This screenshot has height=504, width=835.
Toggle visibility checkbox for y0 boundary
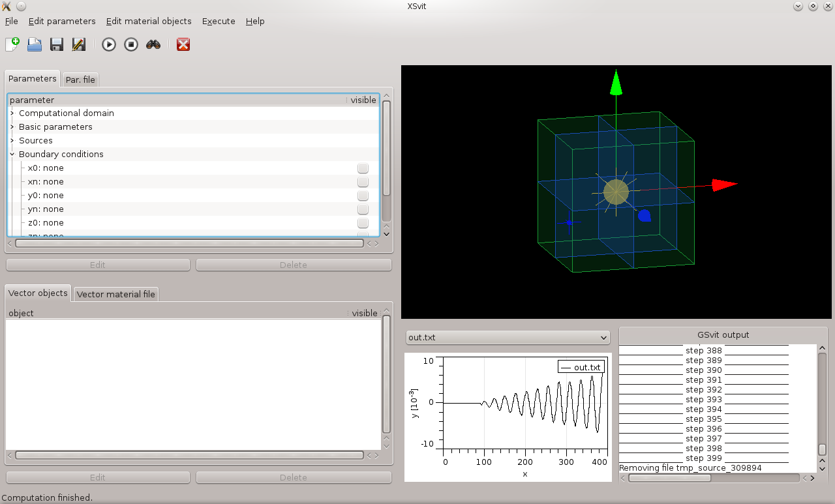coord(363,196)
